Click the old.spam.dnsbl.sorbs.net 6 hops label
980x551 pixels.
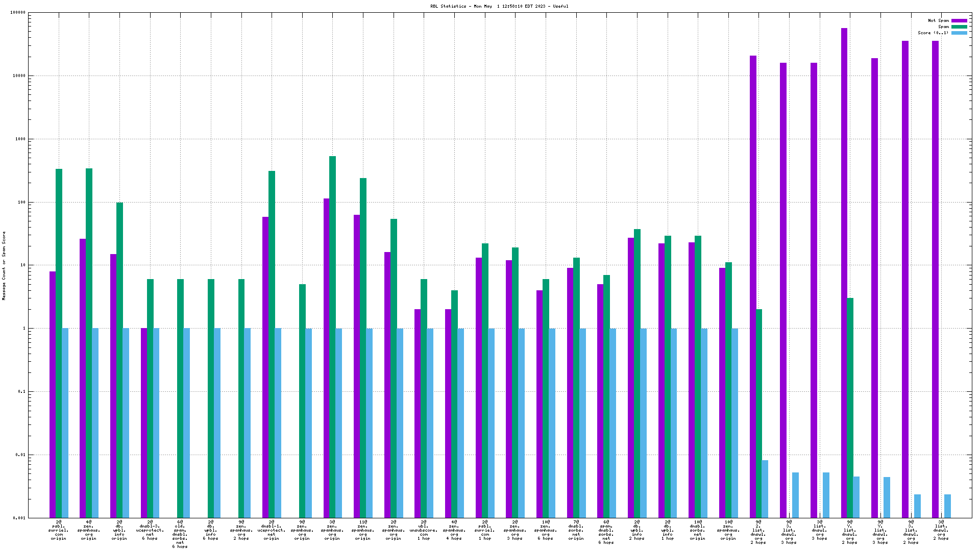(x=180, y=534)
